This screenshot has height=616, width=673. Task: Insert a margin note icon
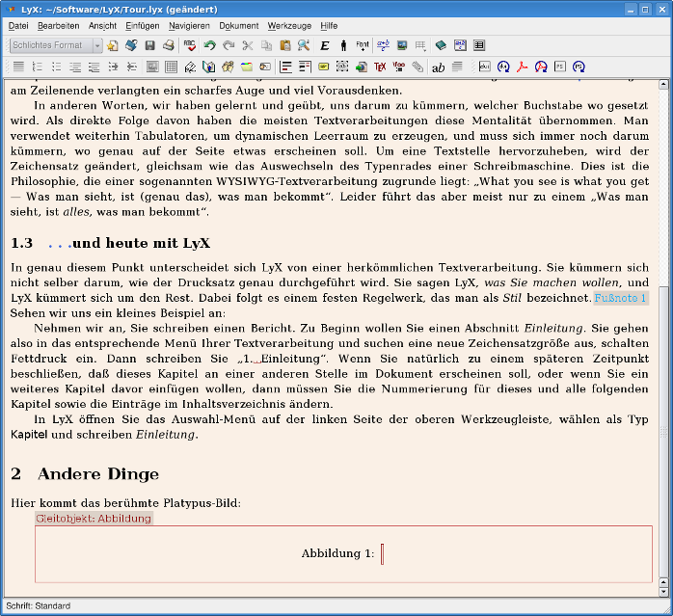click(305, 67)
